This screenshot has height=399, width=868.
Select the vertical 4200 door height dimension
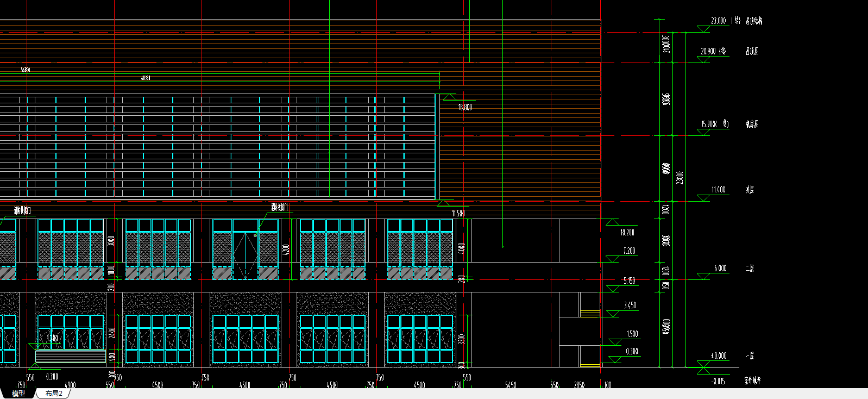pyautogui.click(x=286, y=250)
